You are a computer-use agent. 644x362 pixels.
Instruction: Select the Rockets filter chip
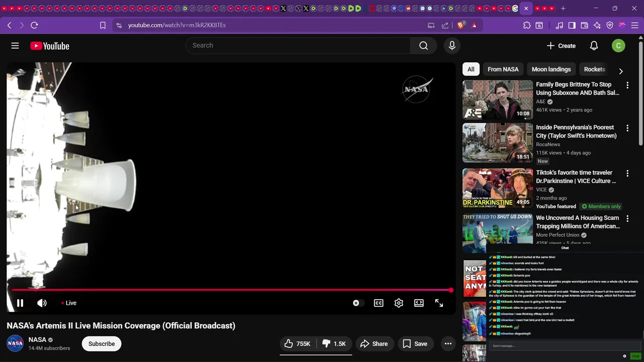click(594, 69)
